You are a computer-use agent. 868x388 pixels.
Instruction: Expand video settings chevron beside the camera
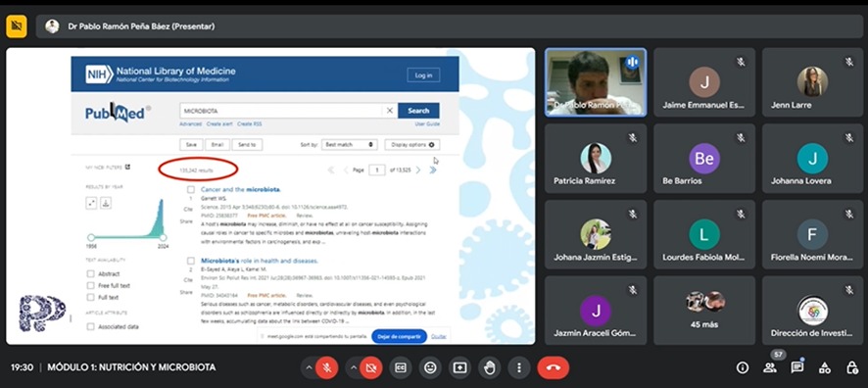(353, 367)
